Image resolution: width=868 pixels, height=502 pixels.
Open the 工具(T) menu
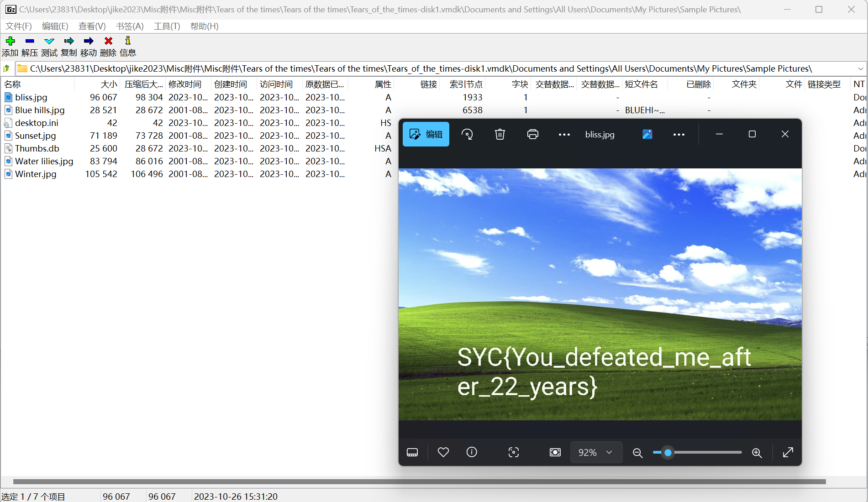(x=167, y=26)
